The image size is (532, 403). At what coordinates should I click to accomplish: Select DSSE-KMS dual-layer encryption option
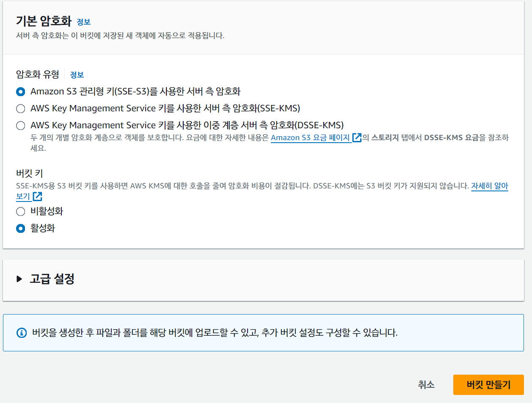coord(20,126)
